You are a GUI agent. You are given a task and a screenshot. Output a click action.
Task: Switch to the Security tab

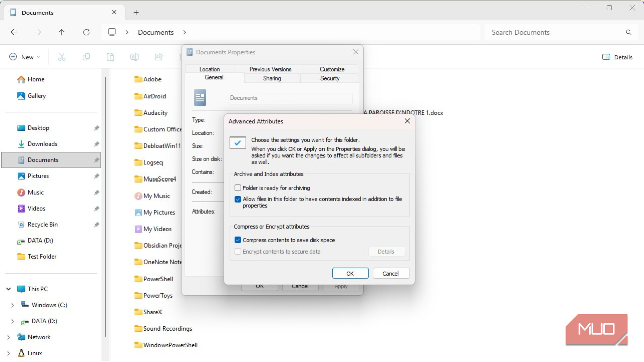[x=330, y=78]
